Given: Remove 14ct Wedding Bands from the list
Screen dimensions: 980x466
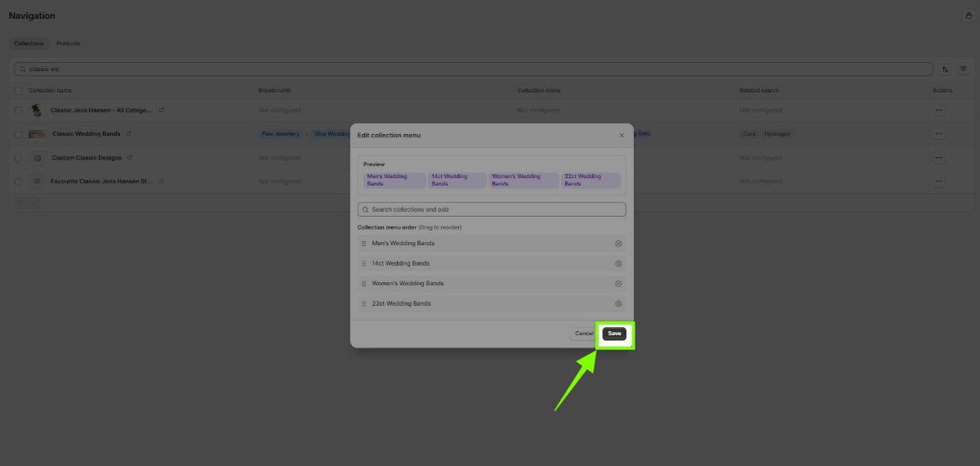Looking at the screenshot, I should [618, 263].
